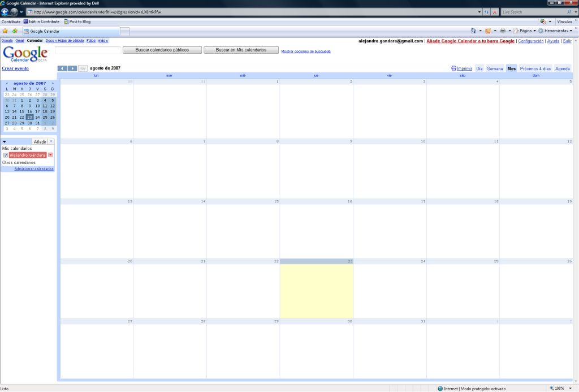Click the Crear evento link
This screenshot has height=392, width=579.
tap(15, 68)
